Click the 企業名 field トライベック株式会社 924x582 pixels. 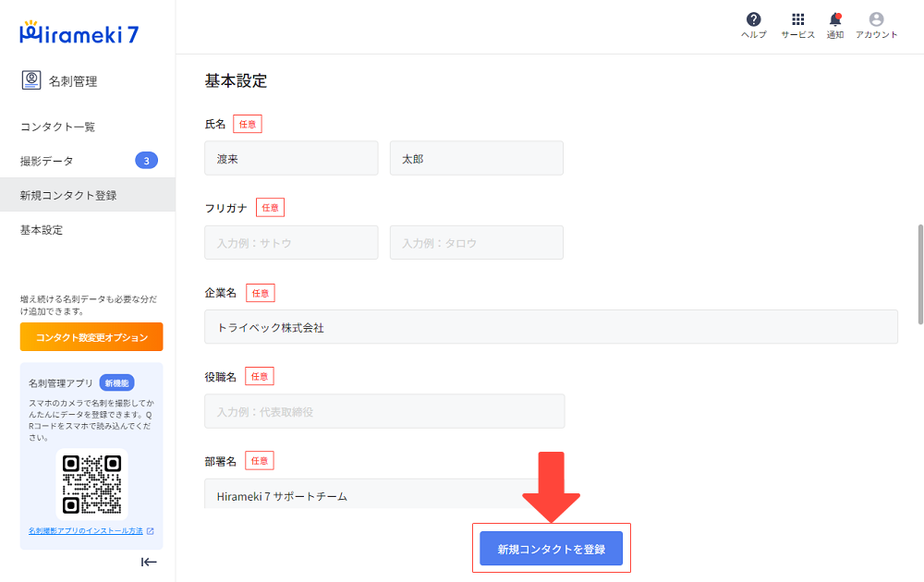551,327
